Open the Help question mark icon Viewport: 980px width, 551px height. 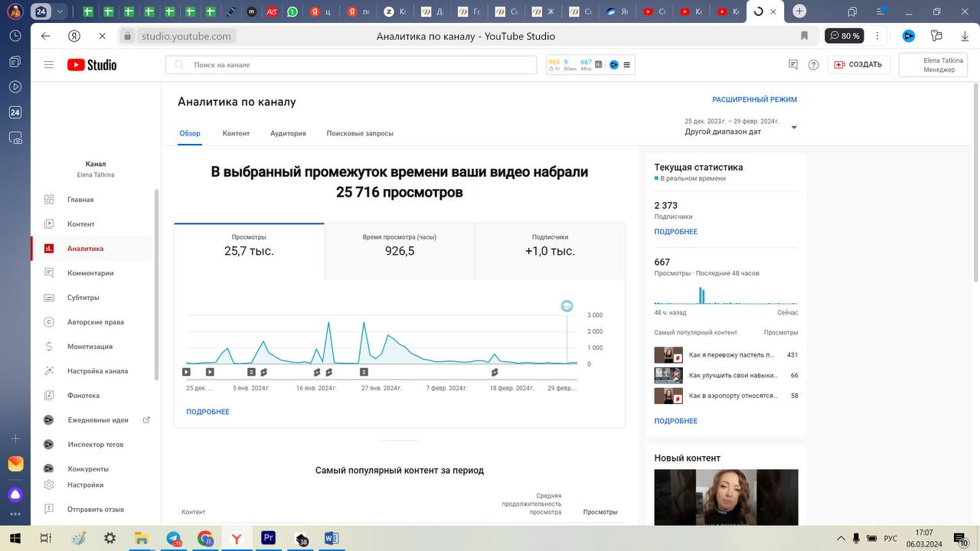[814, 65]
